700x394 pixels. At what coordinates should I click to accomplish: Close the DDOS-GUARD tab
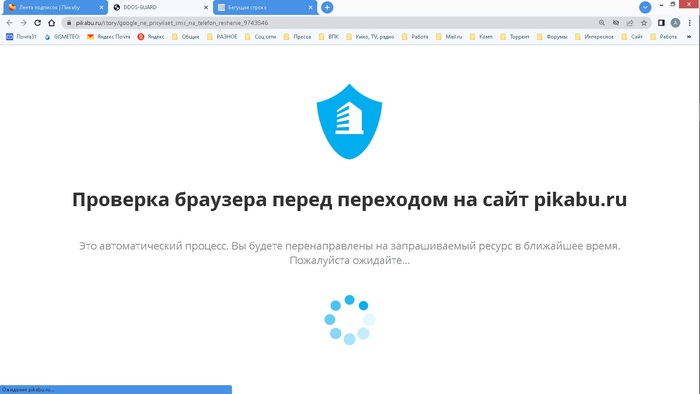(x=206, y=8)
